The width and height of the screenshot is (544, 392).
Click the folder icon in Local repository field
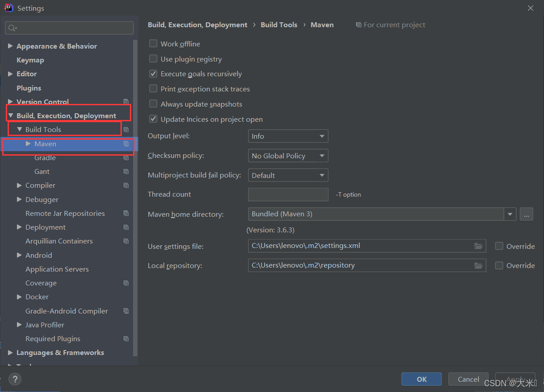(x=478, y=265)
